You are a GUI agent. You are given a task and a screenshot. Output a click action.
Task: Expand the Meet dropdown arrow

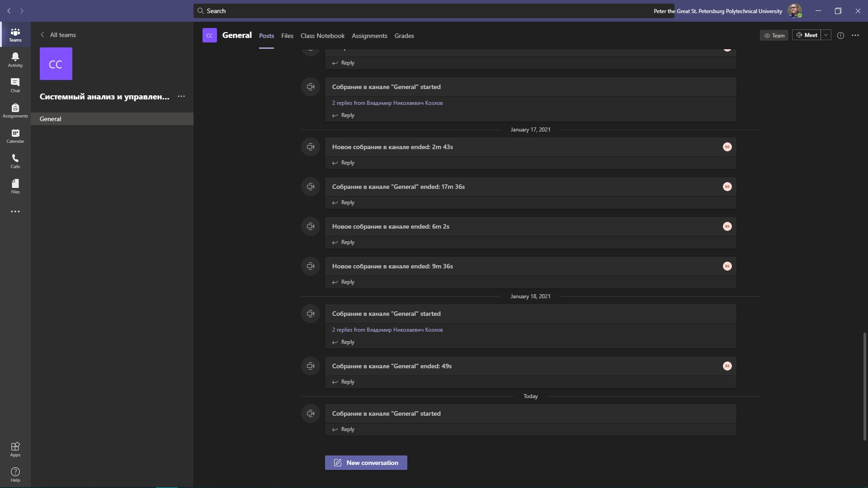coord(826,35)
